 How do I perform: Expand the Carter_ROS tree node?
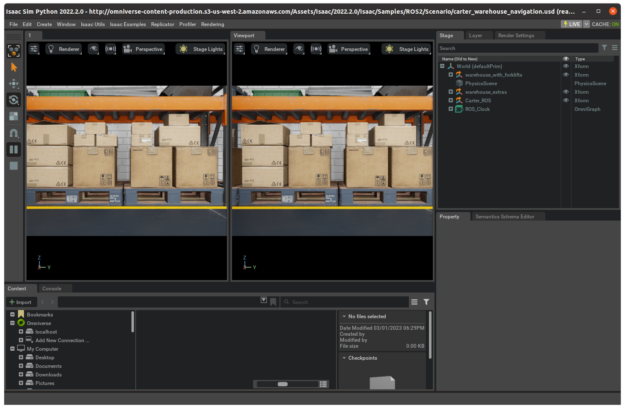[x=450, y=100]
